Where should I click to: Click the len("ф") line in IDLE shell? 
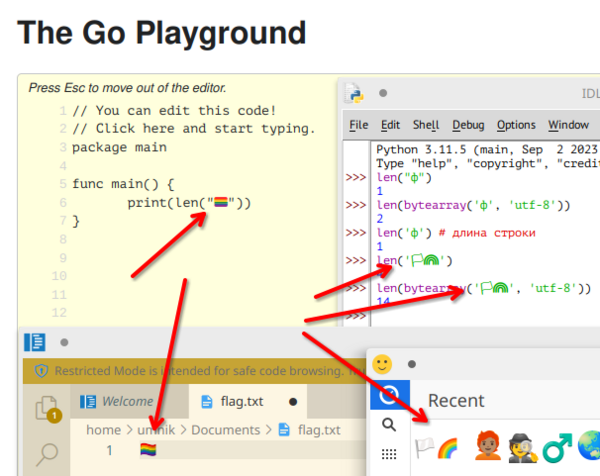(404, 178)
